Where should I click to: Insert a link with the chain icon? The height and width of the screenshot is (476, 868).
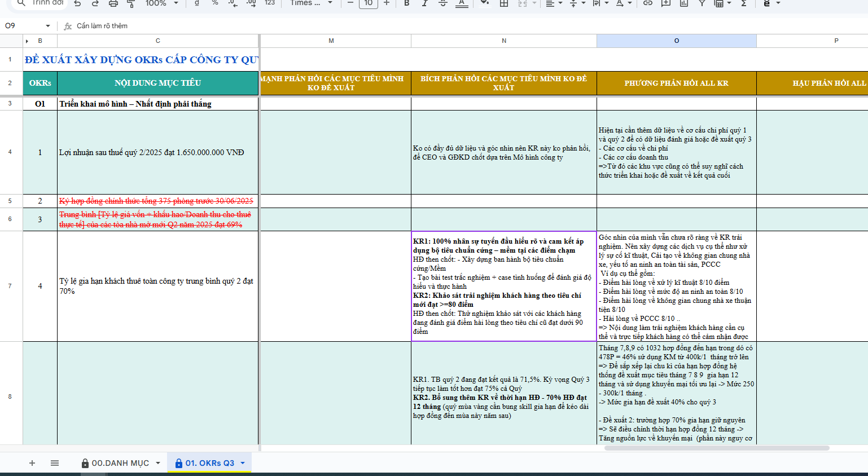648,3
